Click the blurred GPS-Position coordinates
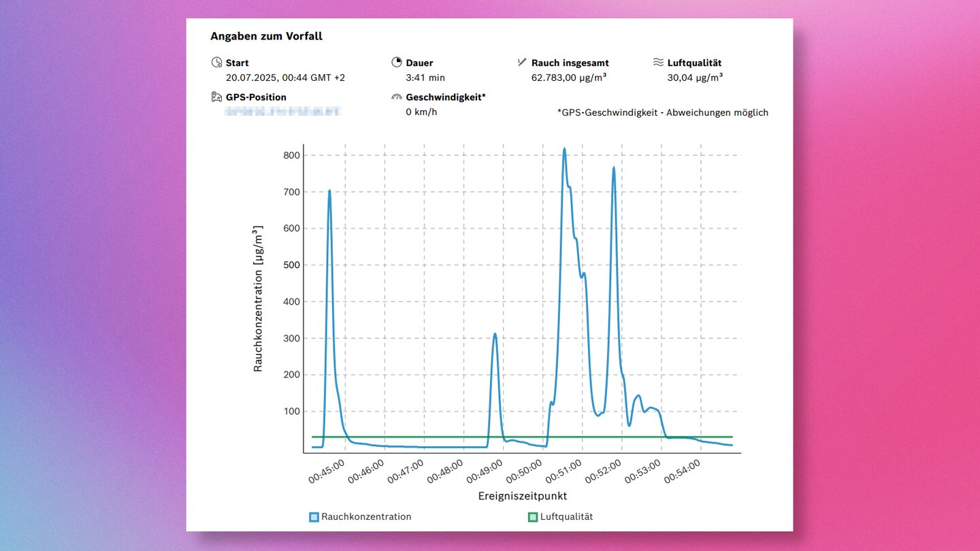 tap(284, 112)
